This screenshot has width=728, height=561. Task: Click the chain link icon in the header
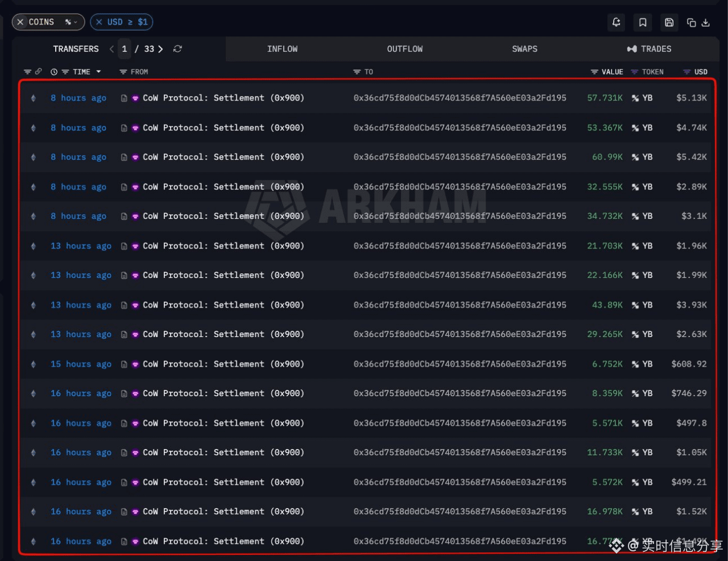pyautogui.click(x=38, y=72)
